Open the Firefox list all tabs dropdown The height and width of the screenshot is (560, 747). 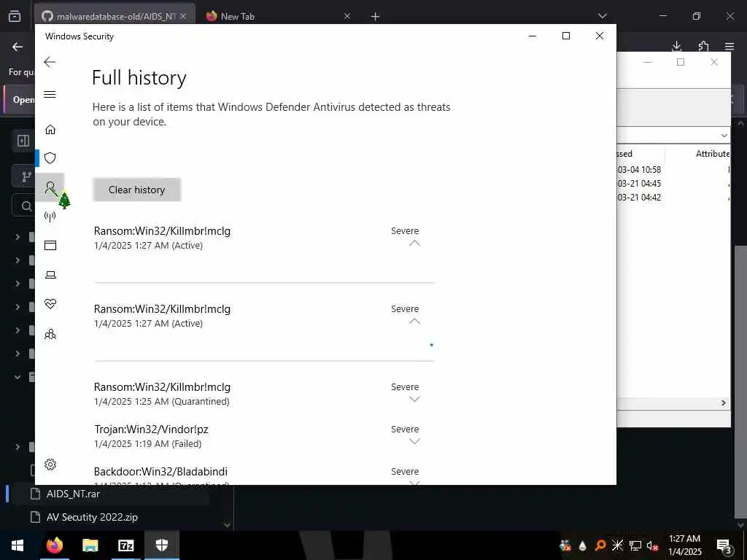(602, 16)
